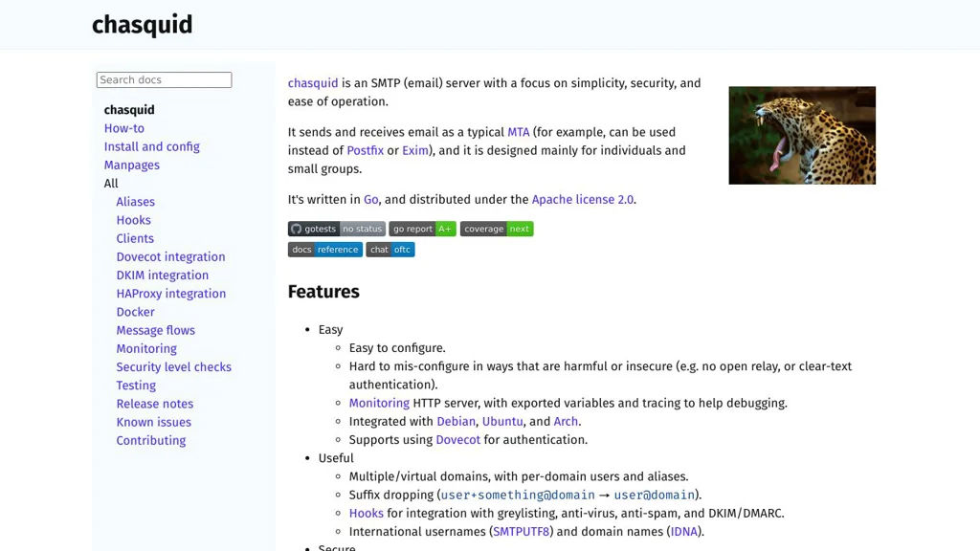
Task: Click the user@domain code text
Action: 654,496
